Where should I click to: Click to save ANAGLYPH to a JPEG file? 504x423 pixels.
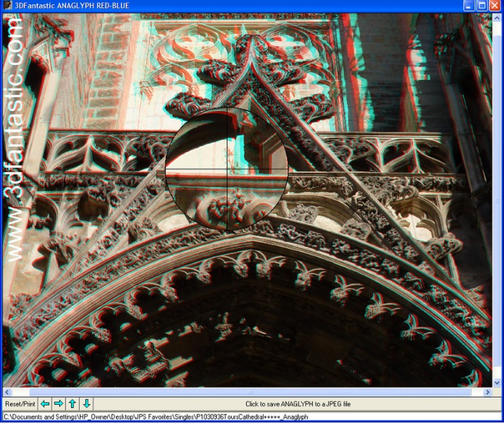(x=297, y=404)
